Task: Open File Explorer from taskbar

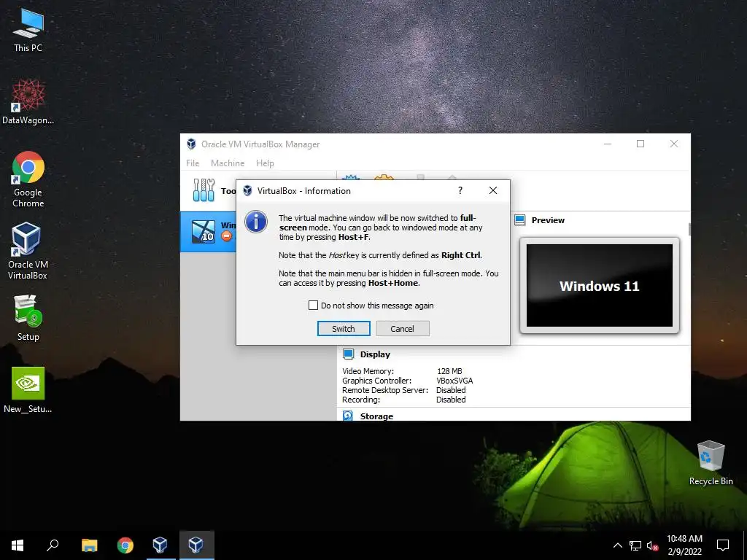Action: pos(89,545)
